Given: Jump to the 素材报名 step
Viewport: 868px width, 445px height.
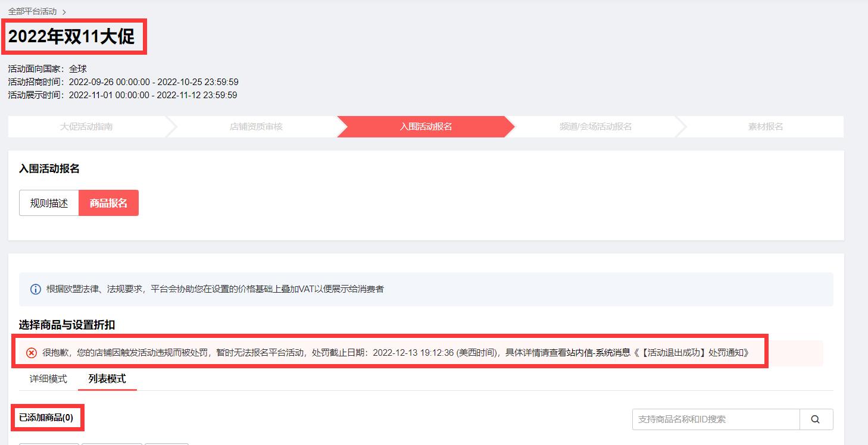Looking at the screenshot, I should pos(764,126).
